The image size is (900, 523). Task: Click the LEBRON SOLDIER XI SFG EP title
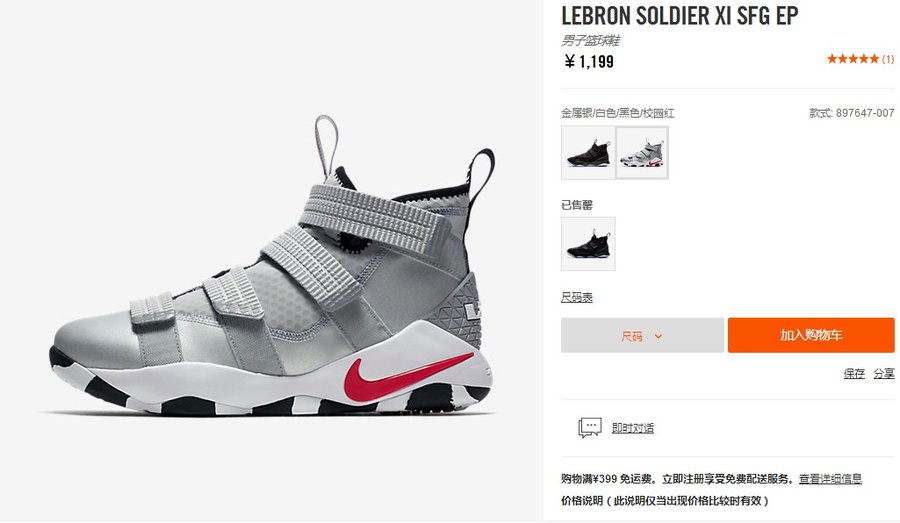coord(680,16)
